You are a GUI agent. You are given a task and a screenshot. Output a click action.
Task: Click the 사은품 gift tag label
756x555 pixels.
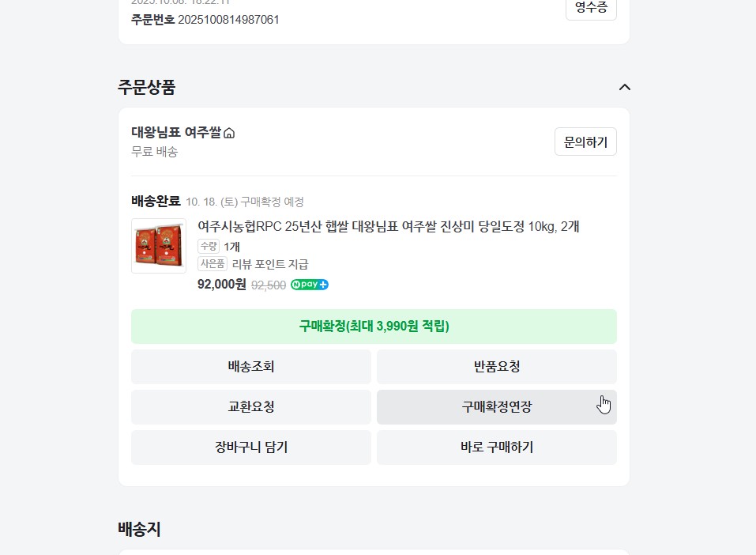tap(213, 264)
